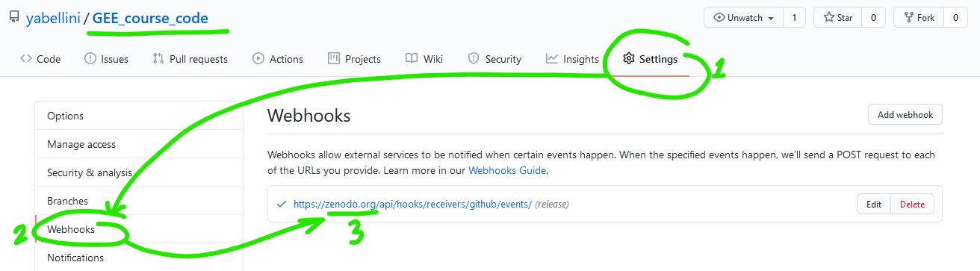Click the Settings gear icon
This screenshot has width=980, height=271.
pyautogui.click(x=629, y=59)
